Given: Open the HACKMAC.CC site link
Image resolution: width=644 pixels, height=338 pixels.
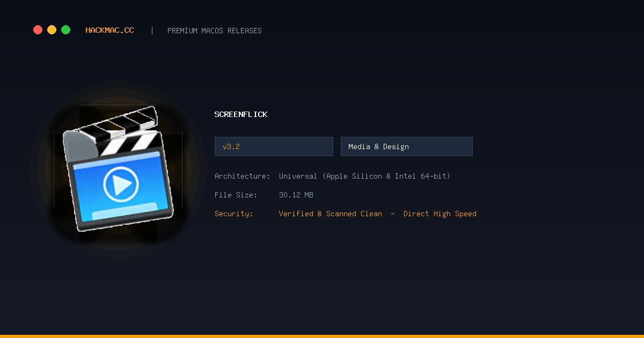Looking at the screenshot, I should click(109, 31).
